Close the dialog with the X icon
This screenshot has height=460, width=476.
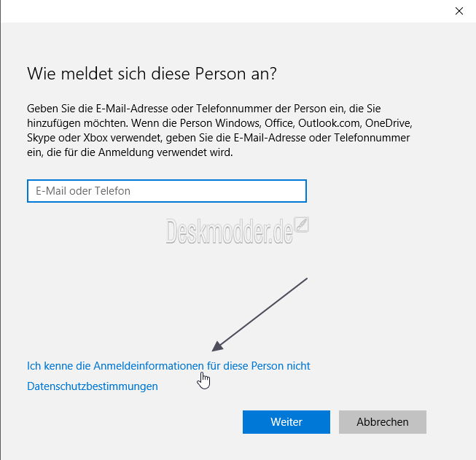click(x=459, y=11)
